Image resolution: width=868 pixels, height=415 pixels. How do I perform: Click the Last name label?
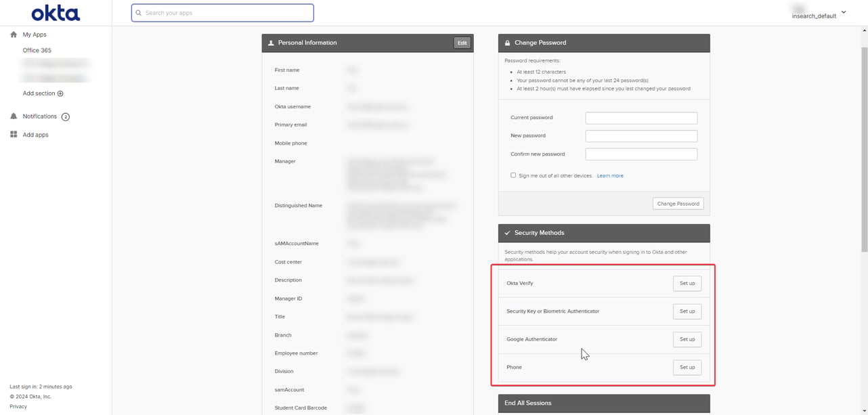coord(286,89)
